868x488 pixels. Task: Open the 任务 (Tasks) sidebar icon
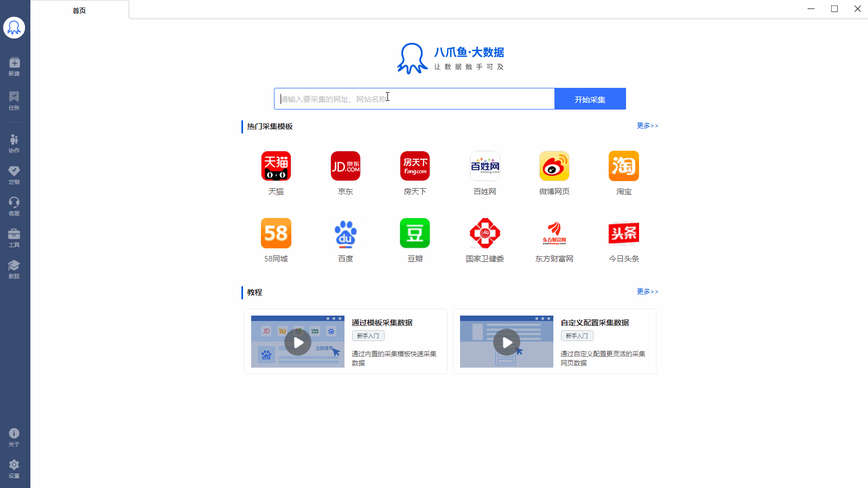(14, 100)
